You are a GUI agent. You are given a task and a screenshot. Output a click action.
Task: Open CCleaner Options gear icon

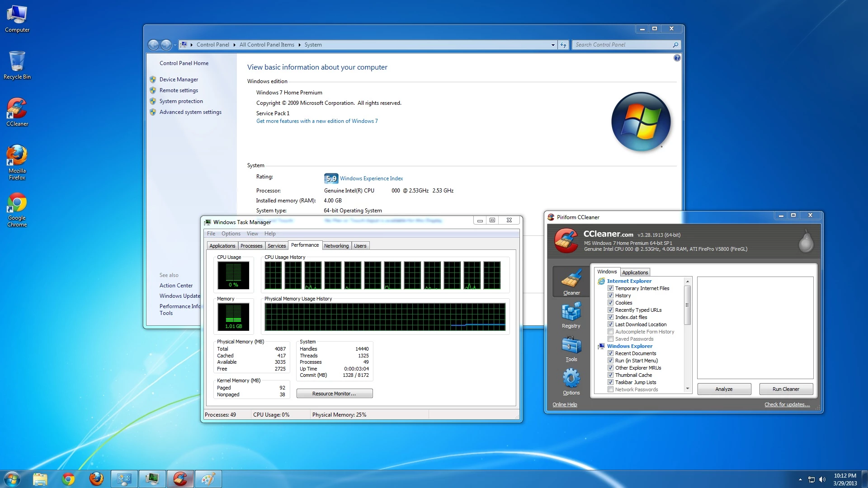point(571,382)
